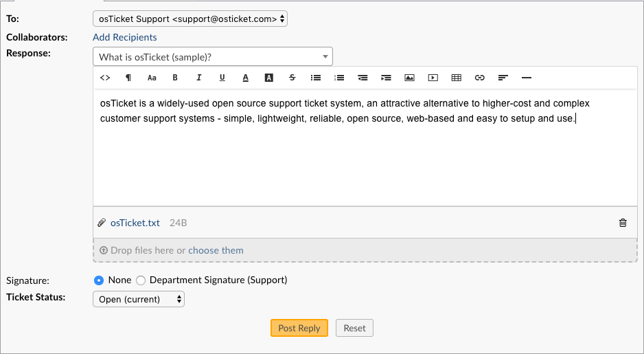The height and width of the screenshot is (354, 644).
Task: Click the Add Recipients link
Action: click(124, 37)
